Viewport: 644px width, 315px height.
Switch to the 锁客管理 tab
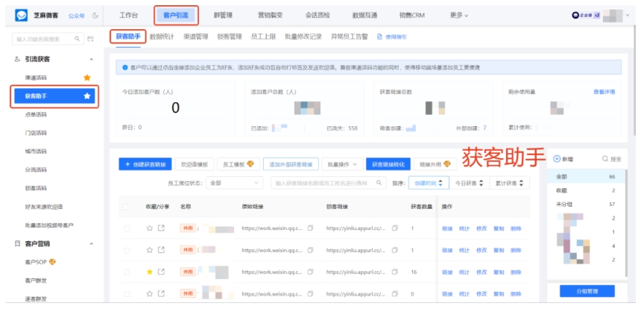(230, 37)
